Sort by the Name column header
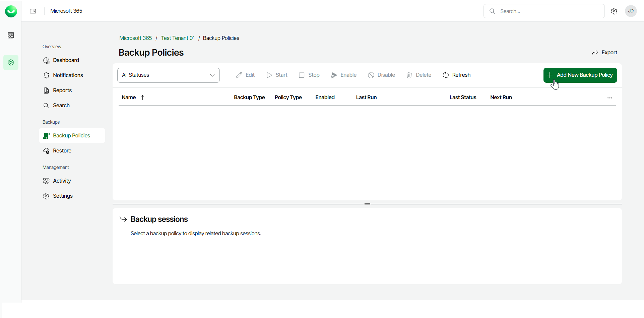The width and height of the screenshot is (644, 318). (x=129, y=98)
